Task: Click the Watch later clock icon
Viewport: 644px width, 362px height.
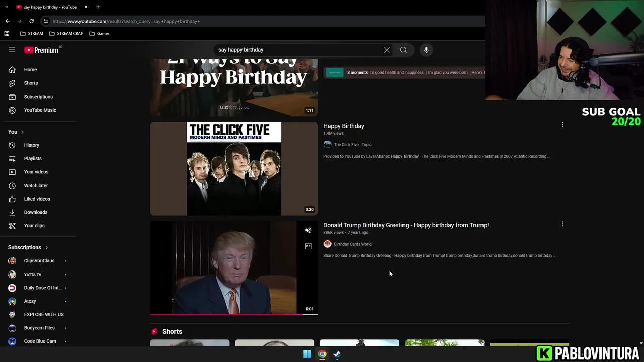Action: (12, 186)
